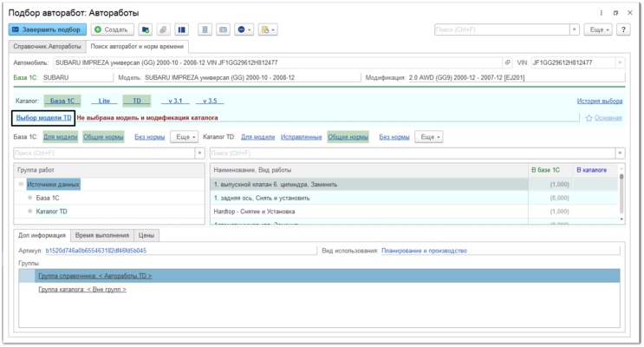Click the VIN input field
The image size is (644, 347).
[573, 62]
